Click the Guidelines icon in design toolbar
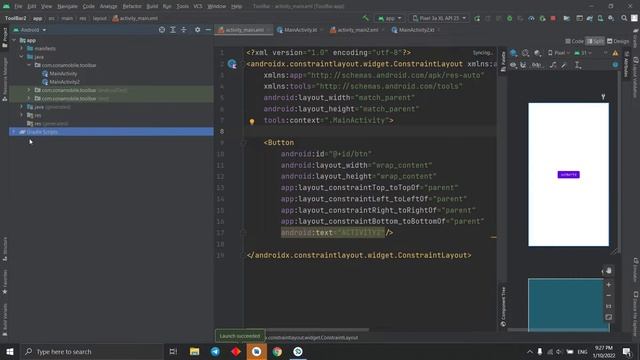This screenshot has height=360, width=640. click(578, 65)
